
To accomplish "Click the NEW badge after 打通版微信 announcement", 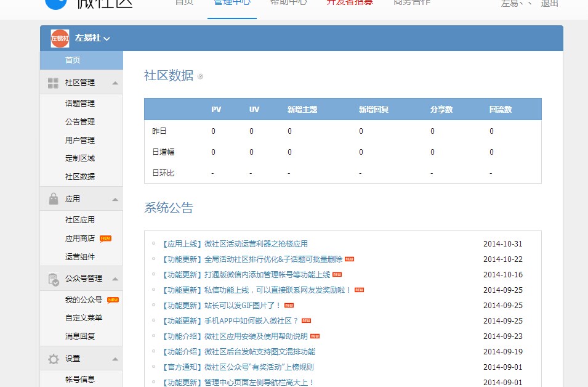I will [337, 274].
